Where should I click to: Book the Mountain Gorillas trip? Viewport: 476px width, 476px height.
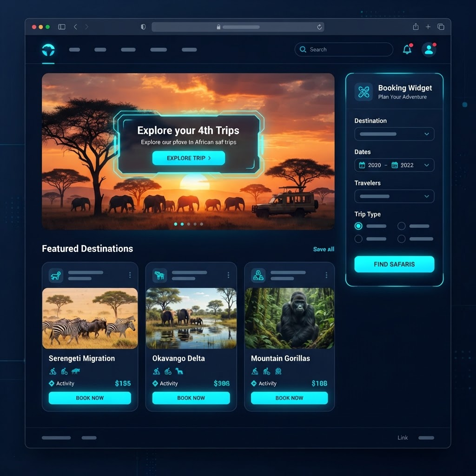pos(289,398)
